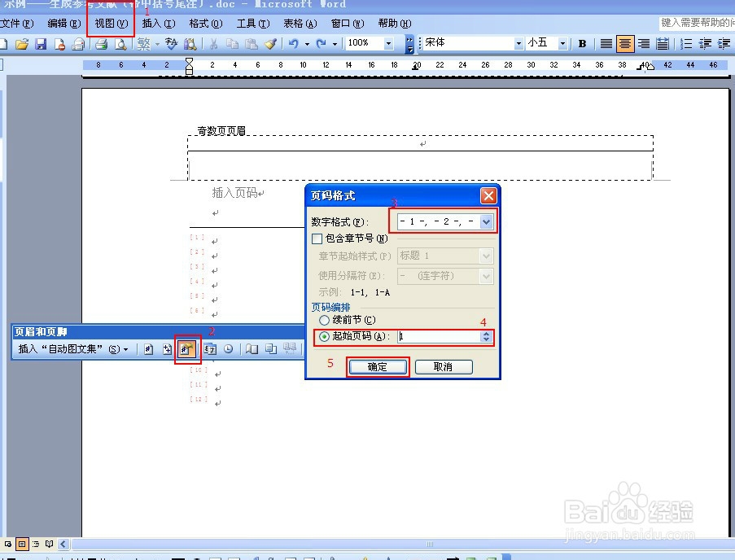The image size is (735, 560).
Task: Open the 表格 menu
Action: tap(300, 24)
